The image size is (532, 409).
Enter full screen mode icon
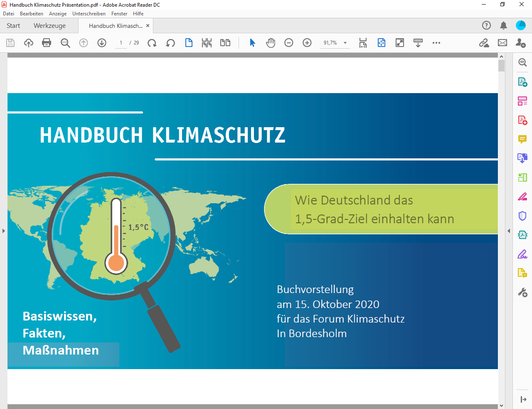[x=400, y=43]
